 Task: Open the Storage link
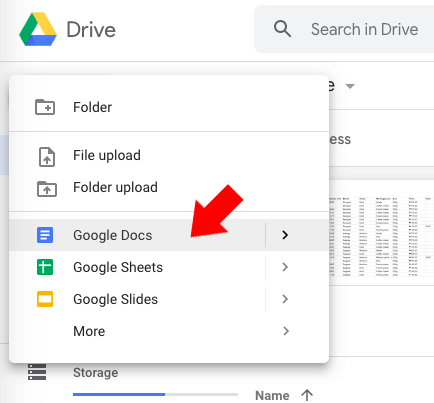tap(95, 372)
